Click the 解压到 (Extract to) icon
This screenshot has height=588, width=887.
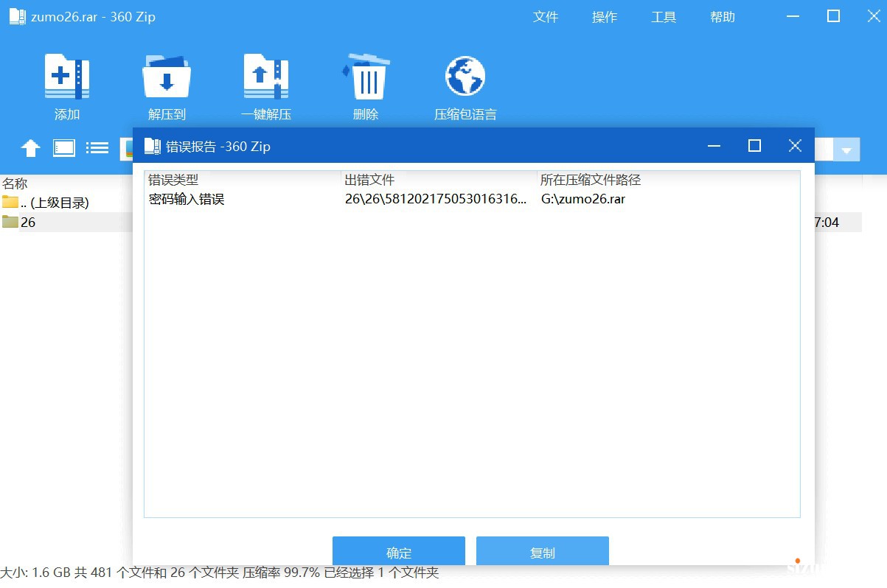[x=167, y=77]
